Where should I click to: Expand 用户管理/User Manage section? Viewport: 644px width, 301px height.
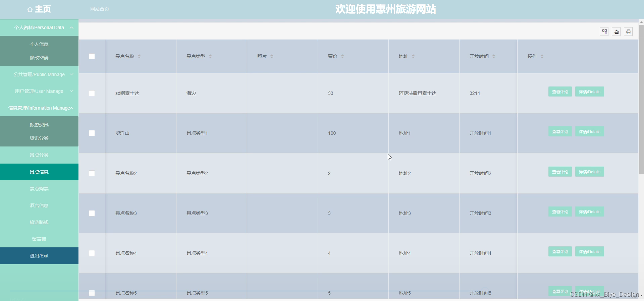[39, 91]
